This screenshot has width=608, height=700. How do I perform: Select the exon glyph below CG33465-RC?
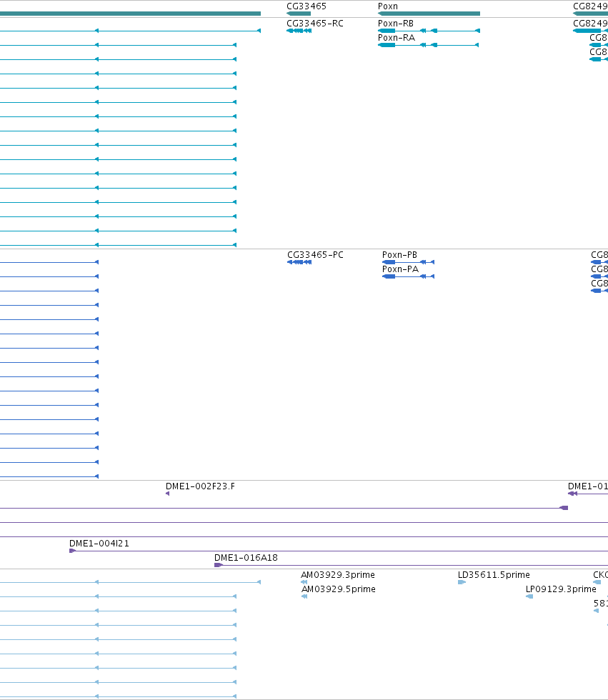click(299, 31)
